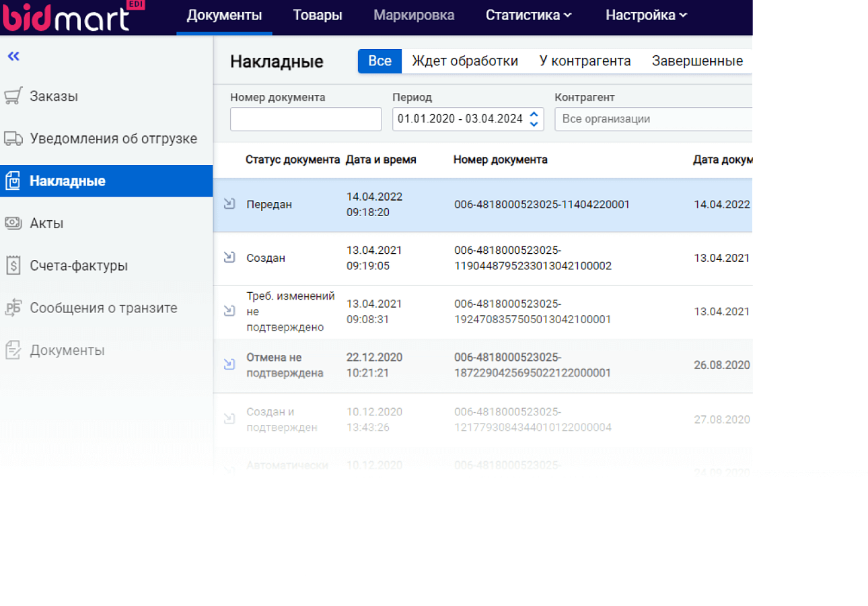Click the Накладные page heading
The width and height of the screenshot is (868, 606).
click(x=277, y=62)
